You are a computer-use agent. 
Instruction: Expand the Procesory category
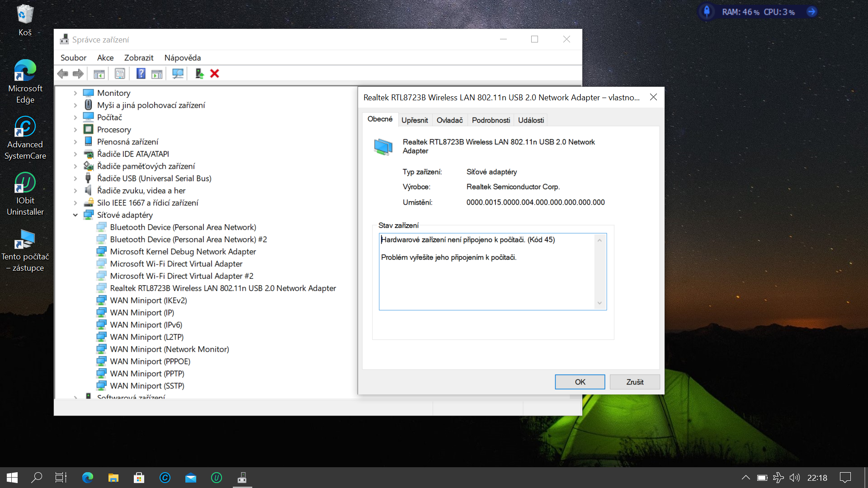coord(75,130)
